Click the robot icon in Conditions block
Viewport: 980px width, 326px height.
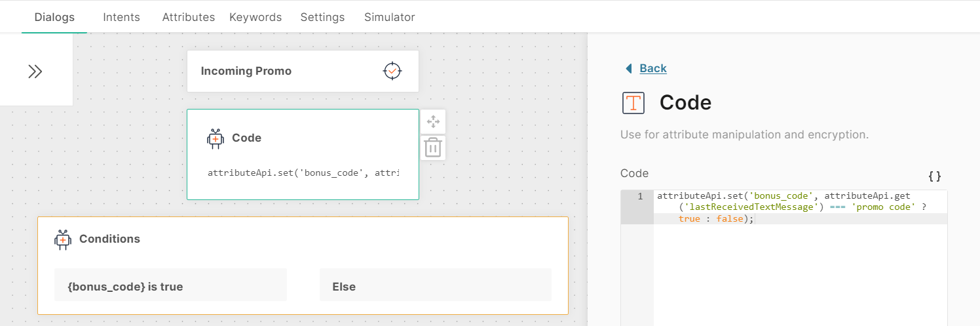[63, 239]
